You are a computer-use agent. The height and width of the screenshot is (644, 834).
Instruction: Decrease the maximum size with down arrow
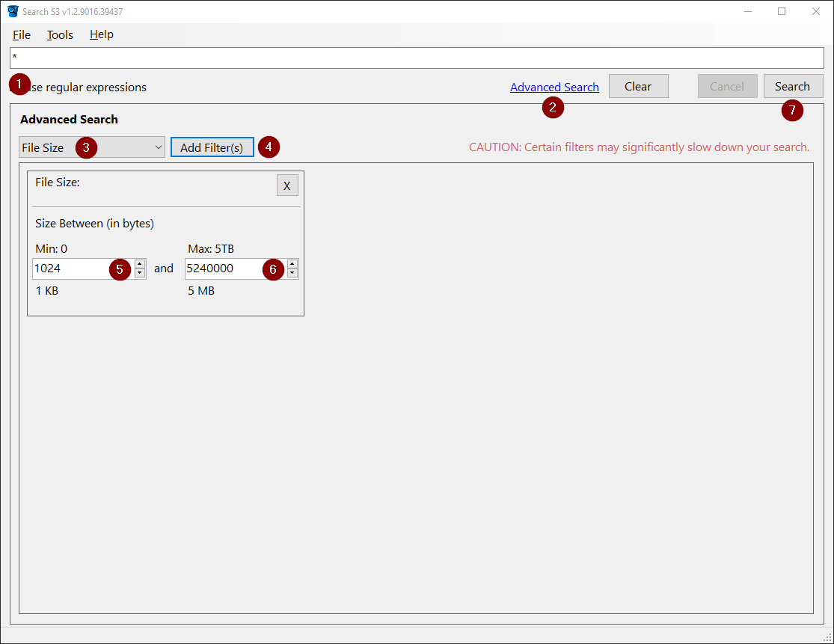[292, 273]
